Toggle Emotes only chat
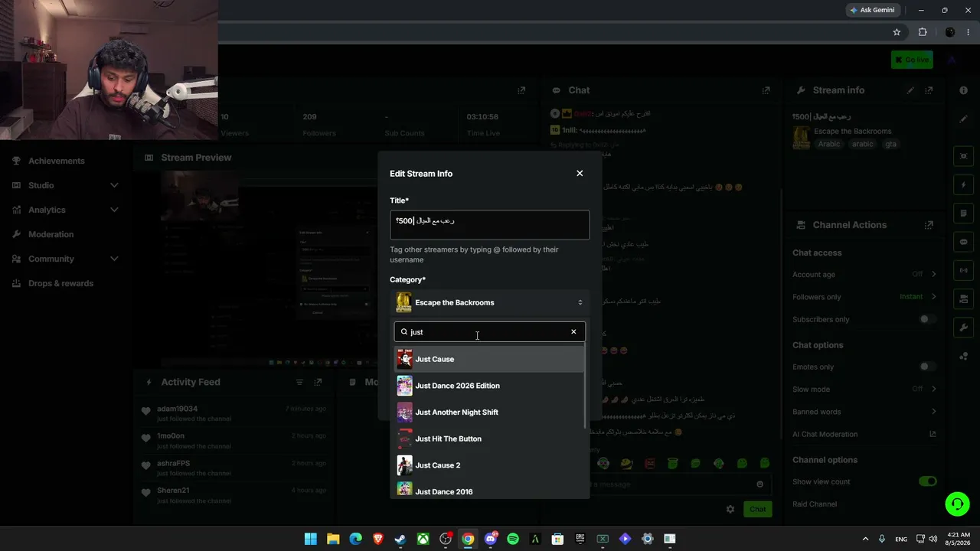 point(928,367)
